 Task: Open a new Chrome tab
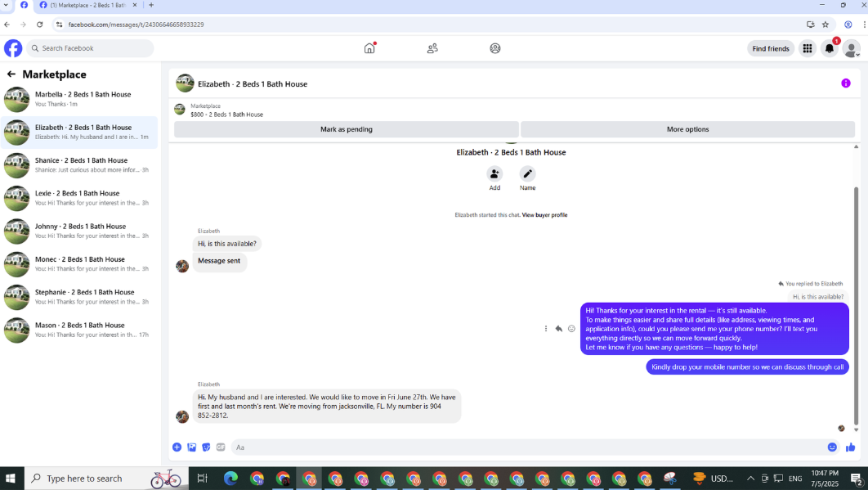pos(151,5)
